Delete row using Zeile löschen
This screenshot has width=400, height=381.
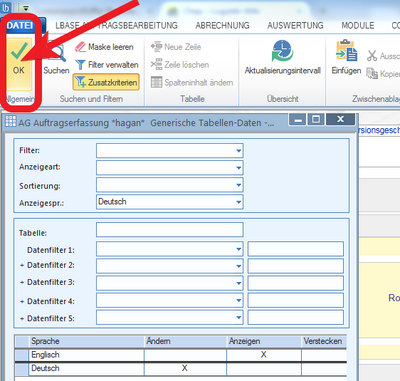click(180, 65)
